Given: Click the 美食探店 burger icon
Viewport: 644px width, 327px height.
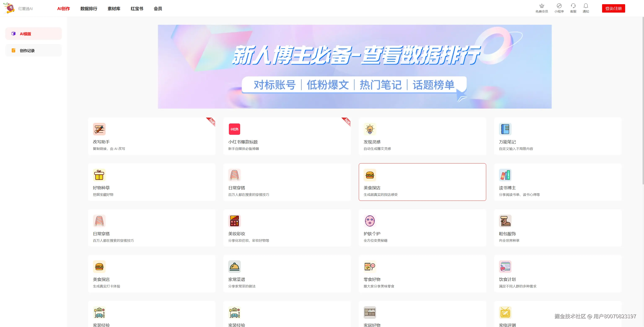Looking at the screenshot, I should pyautogui.click(x=370, y=175).
